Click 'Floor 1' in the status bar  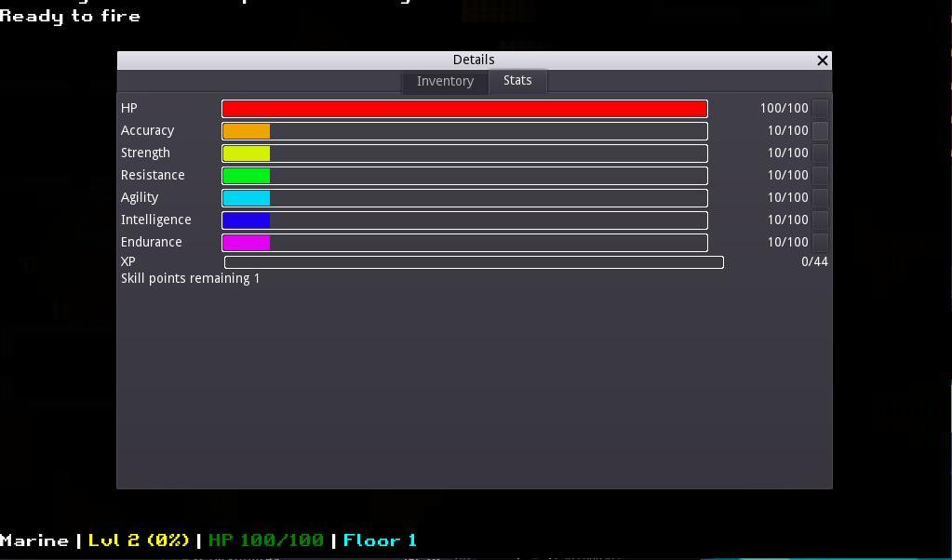click(x=380, y=540)
